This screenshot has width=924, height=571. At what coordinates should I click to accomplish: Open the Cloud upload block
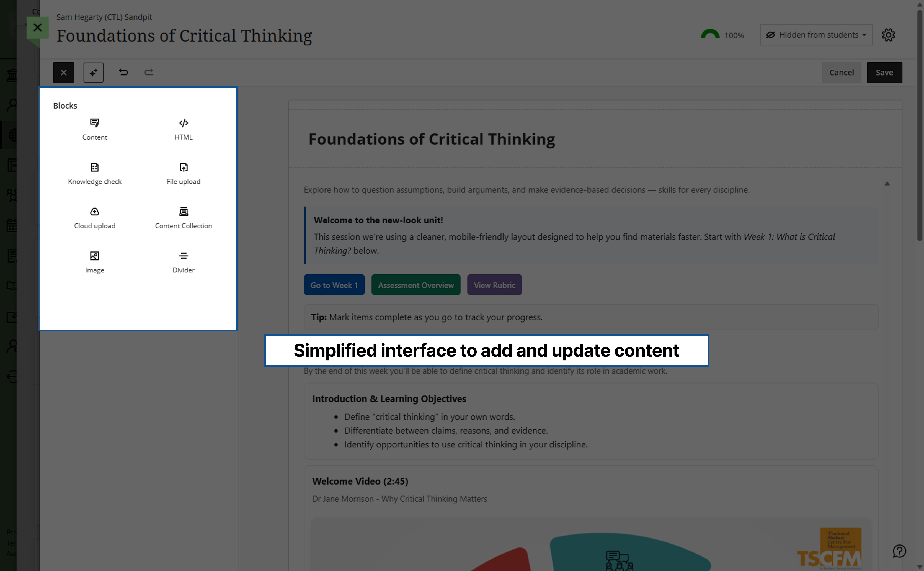[94, 217]
